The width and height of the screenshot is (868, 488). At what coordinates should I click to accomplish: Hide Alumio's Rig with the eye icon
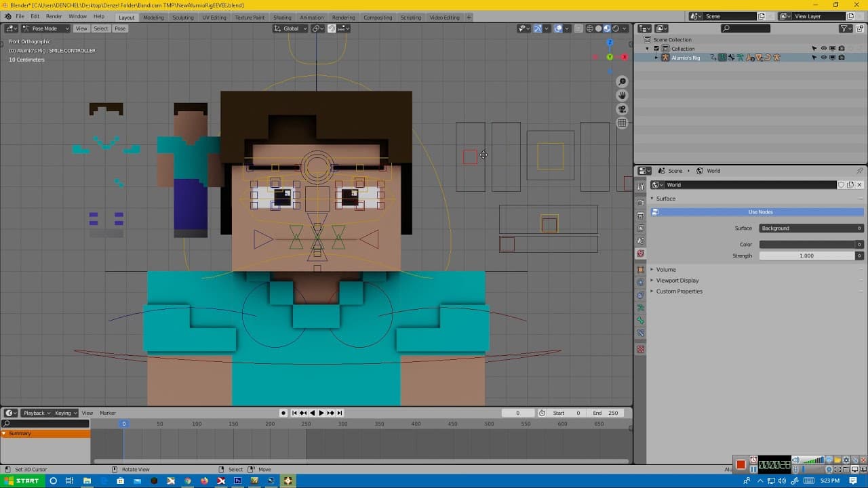coord(824,58)
